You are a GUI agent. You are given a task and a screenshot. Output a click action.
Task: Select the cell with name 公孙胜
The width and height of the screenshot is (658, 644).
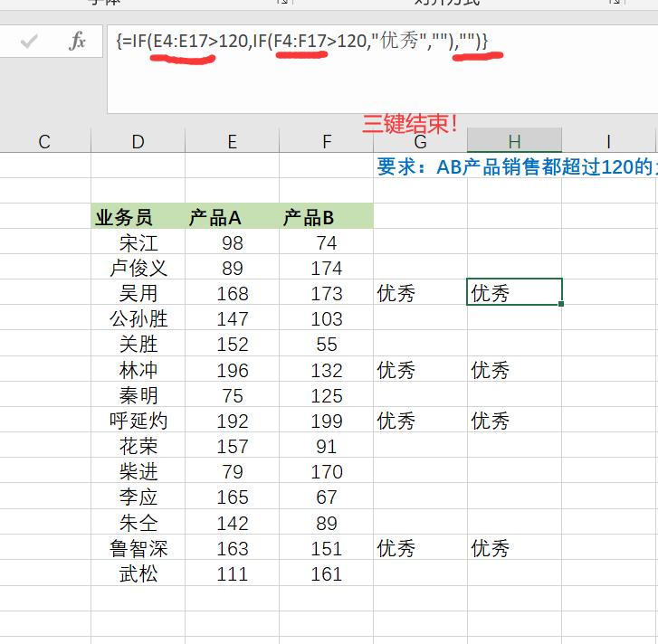(x=138, y=318)
